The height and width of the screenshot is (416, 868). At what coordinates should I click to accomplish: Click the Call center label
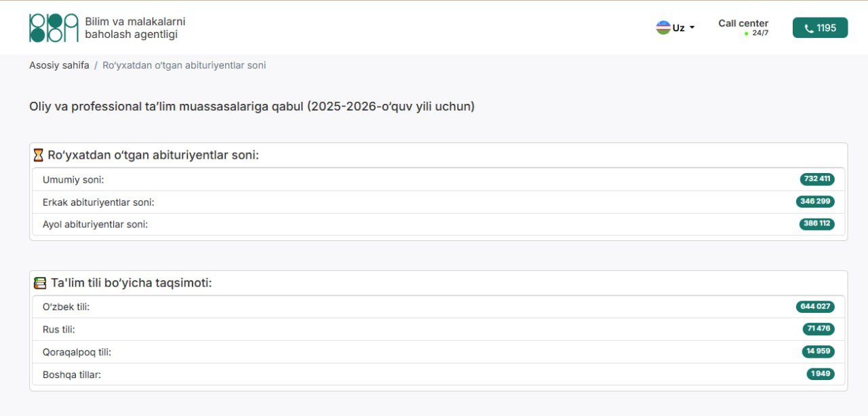743,23
